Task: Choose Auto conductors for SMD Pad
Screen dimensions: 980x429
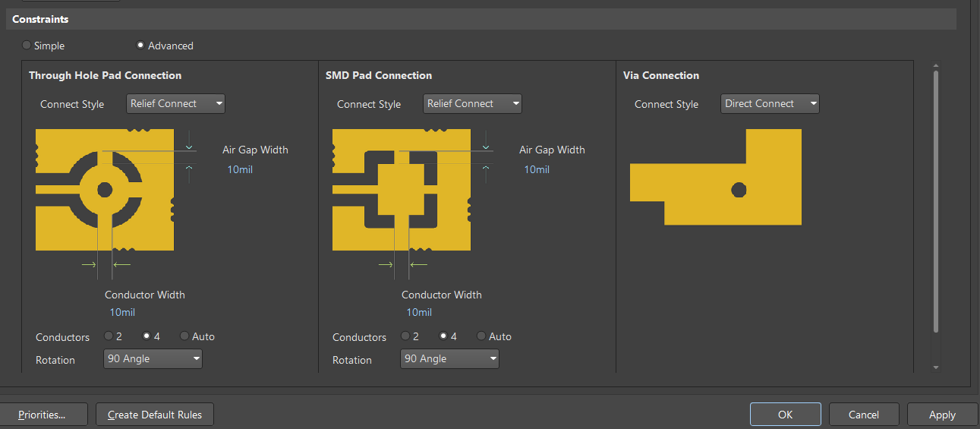Action: [x=481, y=336]
